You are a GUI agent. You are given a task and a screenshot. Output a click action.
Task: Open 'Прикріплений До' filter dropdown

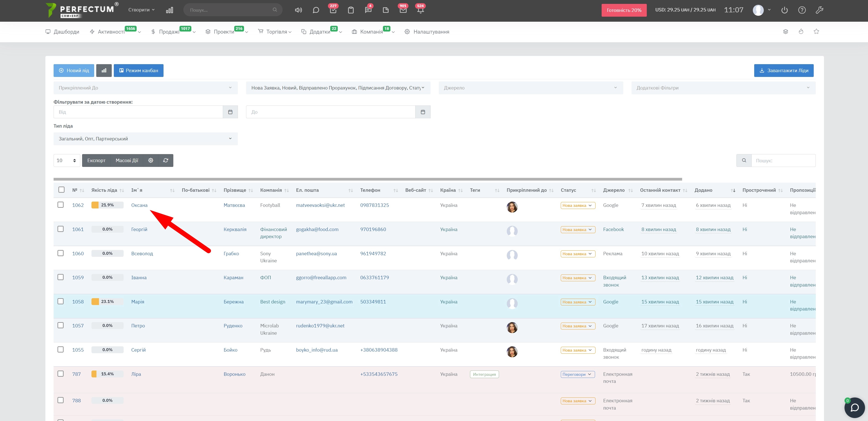(146, 88)
